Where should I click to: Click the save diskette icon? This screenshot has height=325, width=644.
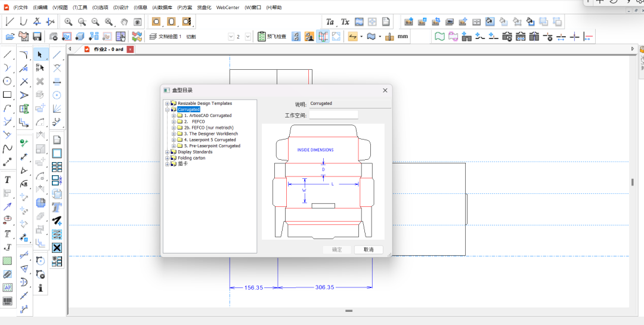coord(37,37)
